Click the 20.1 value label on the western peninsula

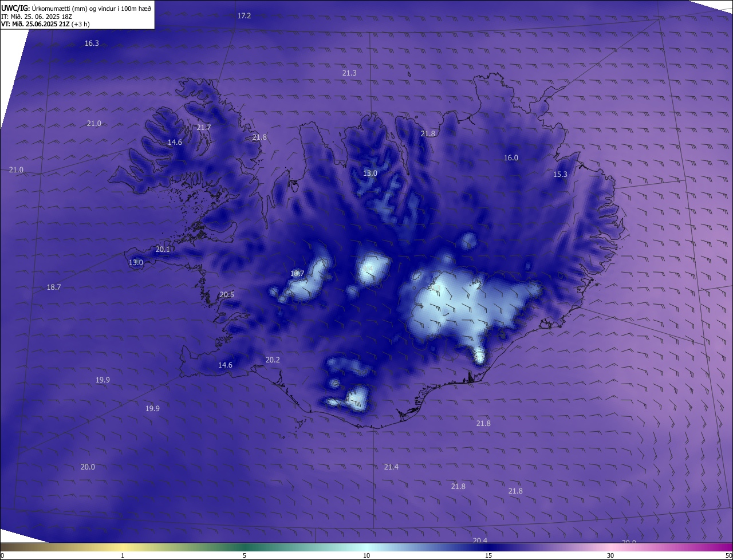point(163,249)
